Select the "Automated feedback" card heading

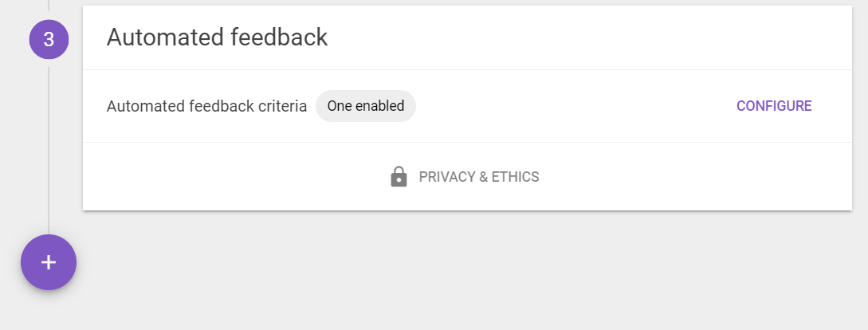point(217,37)
